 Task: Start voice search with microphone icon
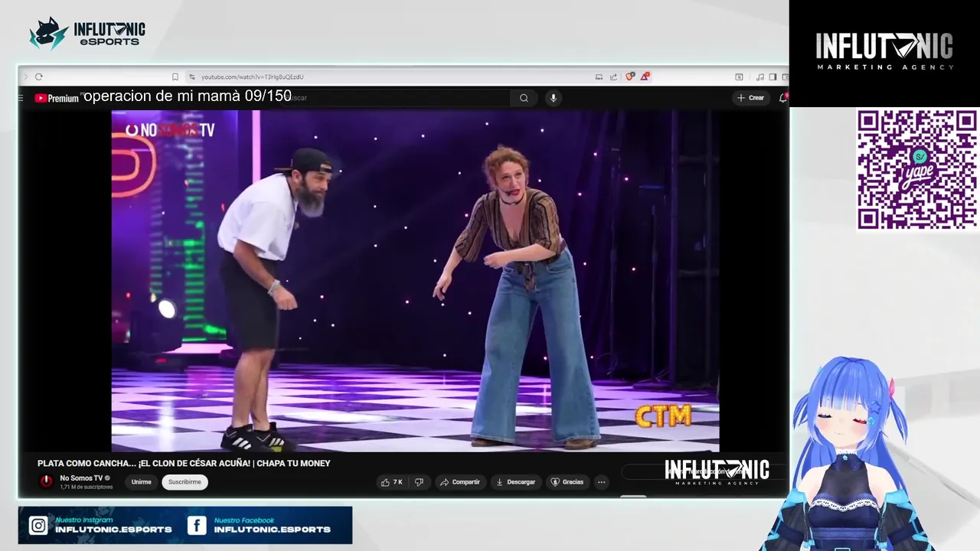[553, 98]
